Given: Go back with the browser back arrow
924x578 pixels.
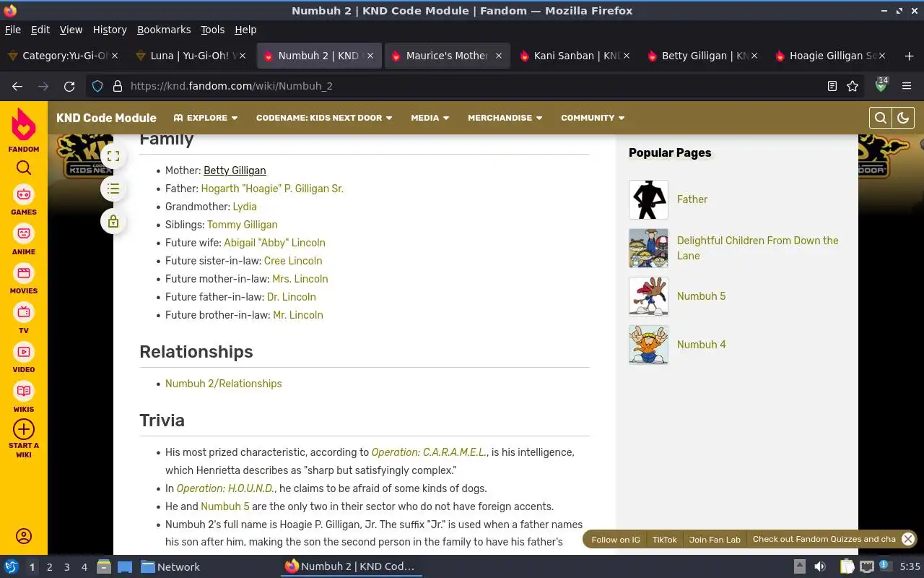Looking at the screenshot, I should point(17,86).
